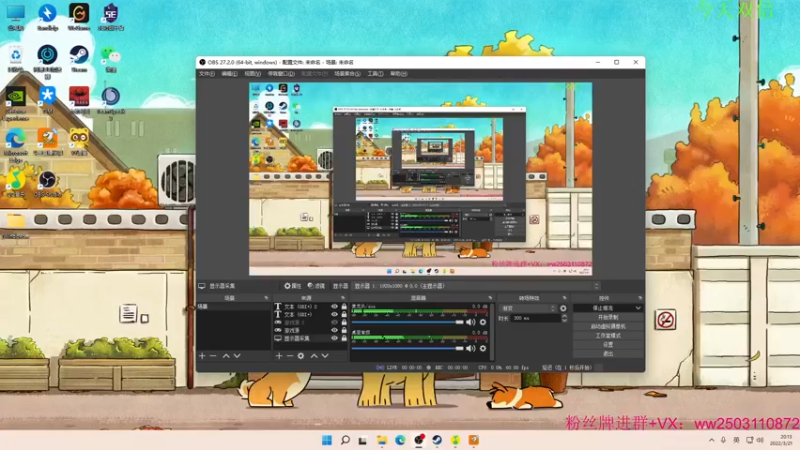The image size is (800, 450).
Task: Add a new source with plus button
Action: [x=279, y=356]
